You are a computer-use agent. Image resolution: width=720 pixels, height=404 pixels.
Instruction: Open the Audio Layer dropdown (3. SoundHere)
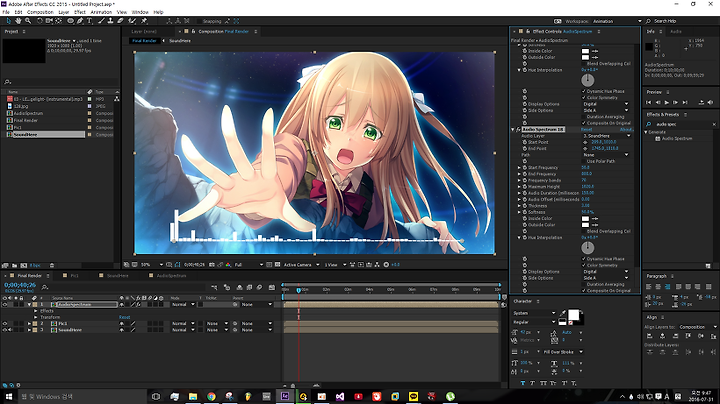607,136
